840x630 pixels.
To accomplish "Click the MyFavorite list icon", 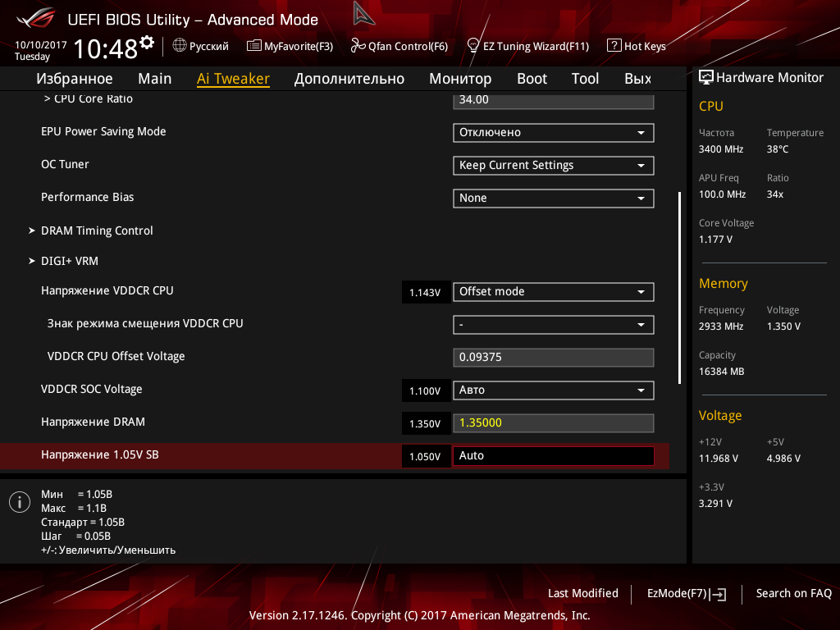I will coord(254,46).
